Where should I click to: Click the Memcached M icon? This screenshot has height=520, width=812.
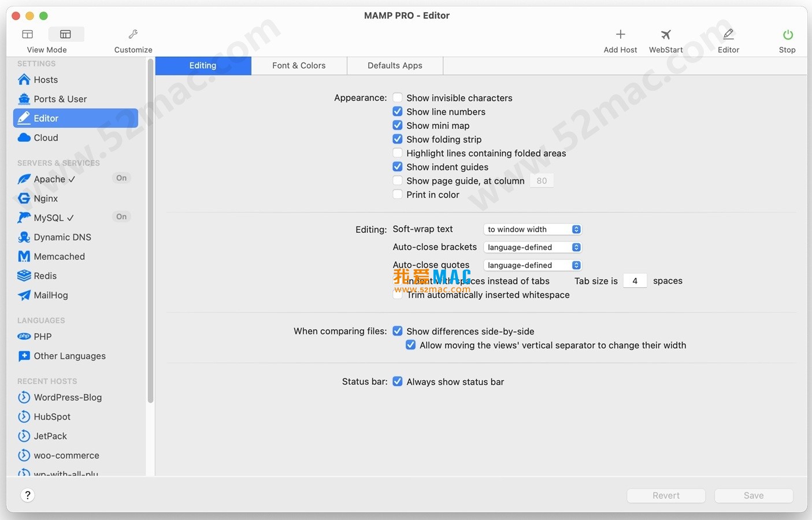coord(24,257)
